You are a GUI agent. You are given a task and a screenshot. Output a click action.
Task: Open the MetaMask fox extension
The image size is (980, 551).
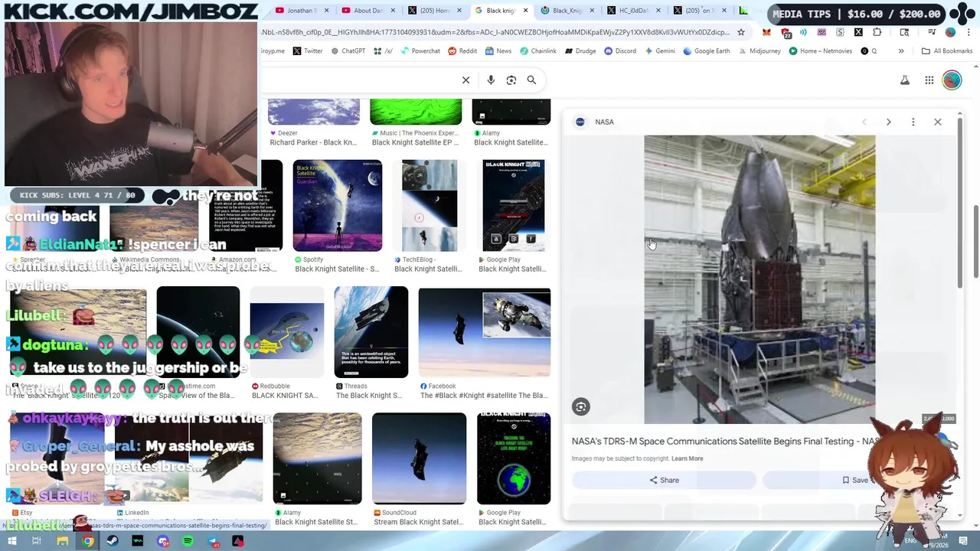pos(766,32)
